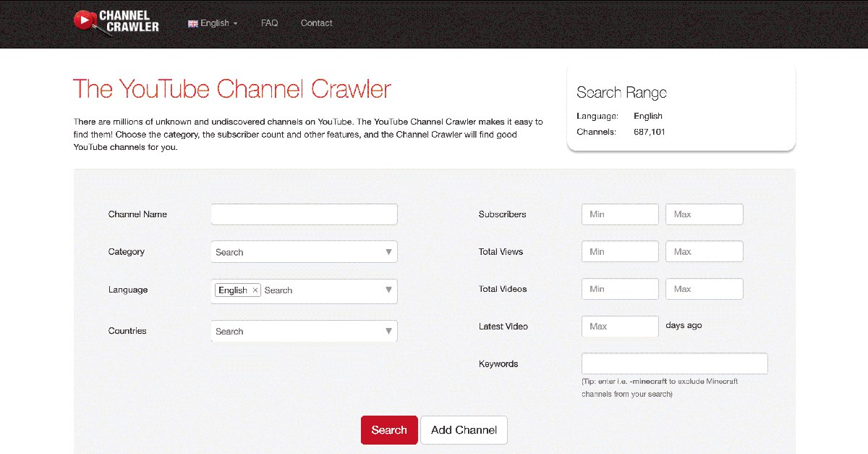The width and height of the screenshot is (868, 454).
Task: Click the Total Views Min field
Action: tap(620, 251)
